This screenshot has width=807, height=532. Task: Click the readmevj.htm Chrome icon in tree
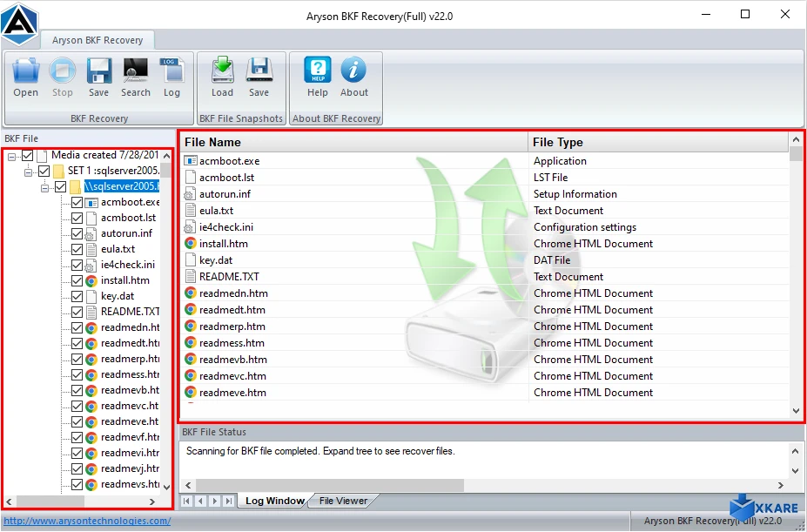point(91,468)
